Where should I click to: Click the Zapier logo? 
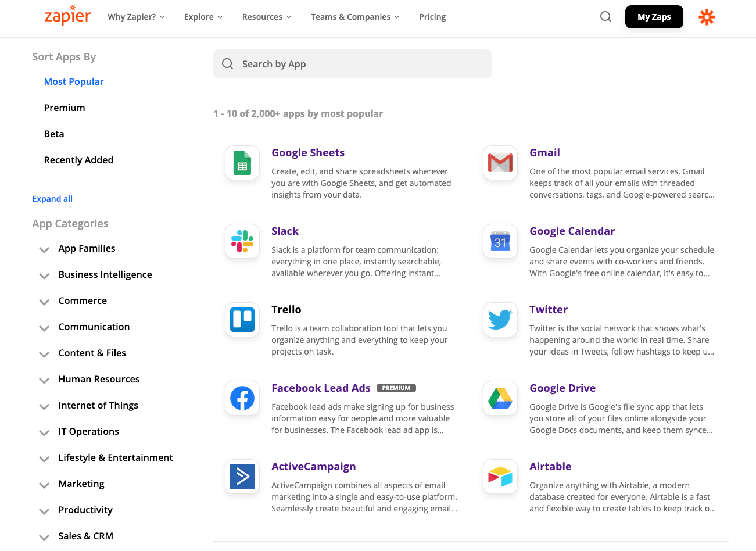click(x=67, y=15)
